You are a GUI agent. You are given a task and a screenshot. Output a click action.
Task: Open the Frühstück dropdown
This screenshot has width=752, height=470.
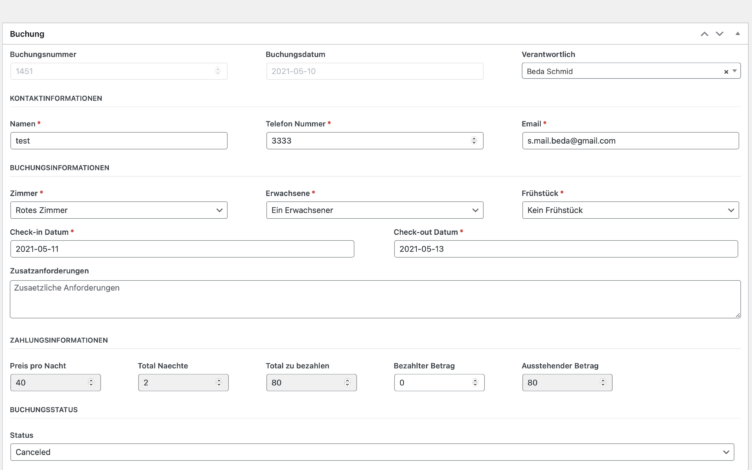(630, 210)
